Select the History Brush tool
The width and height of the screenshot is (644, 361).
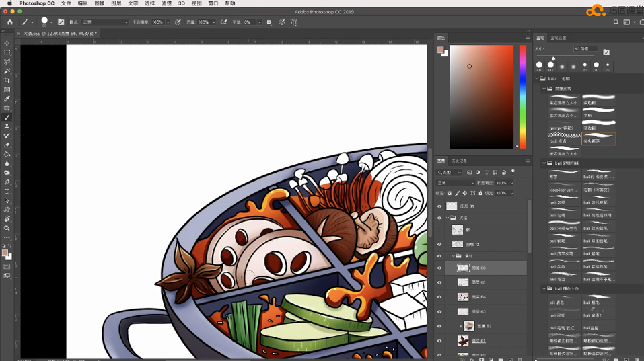[7, 136]
